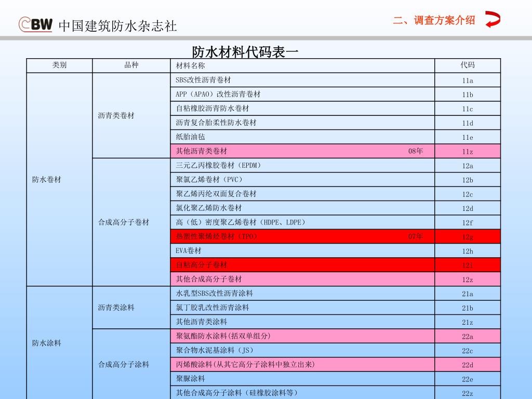Select the '代码' column header
The width and height of the screenshot is (532, 399).
tap(468, 65)
